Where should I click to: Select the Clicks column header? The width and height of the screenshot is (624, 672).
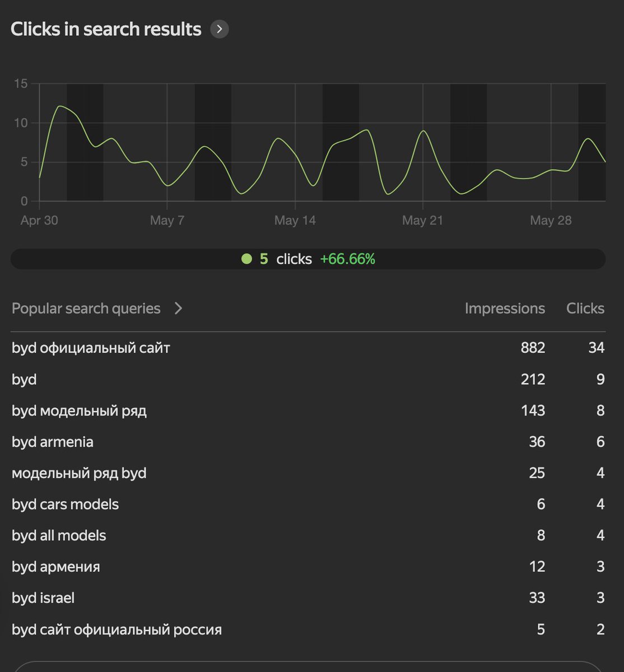coord(585,309)
